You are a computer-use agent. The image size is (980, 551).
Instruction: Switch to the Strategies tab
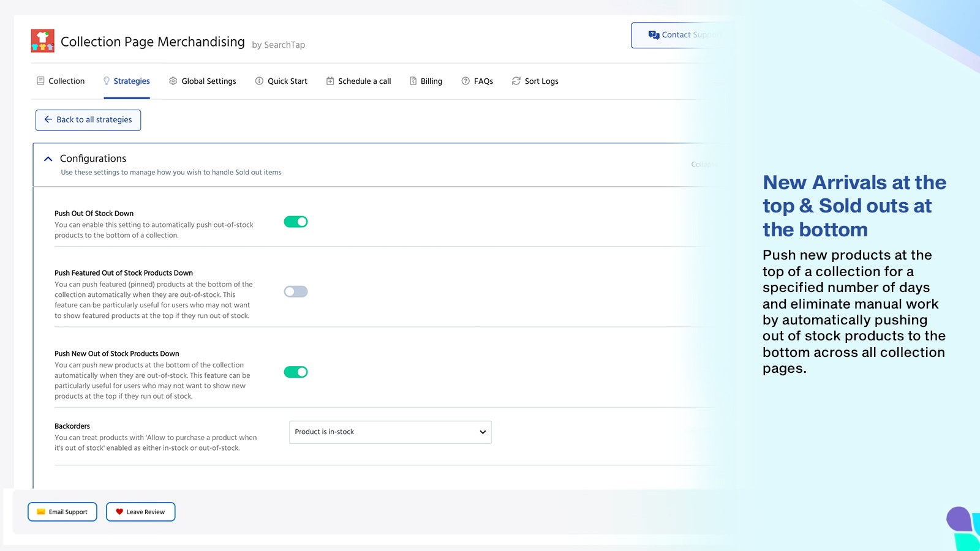click(x=126, y=81)
